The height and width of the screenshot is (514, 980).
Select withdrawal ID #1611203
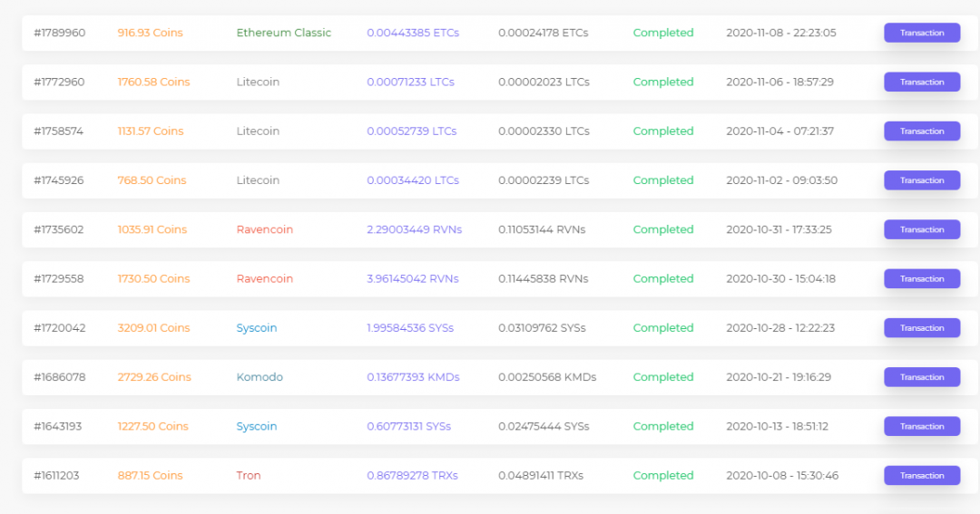point(56,476)
